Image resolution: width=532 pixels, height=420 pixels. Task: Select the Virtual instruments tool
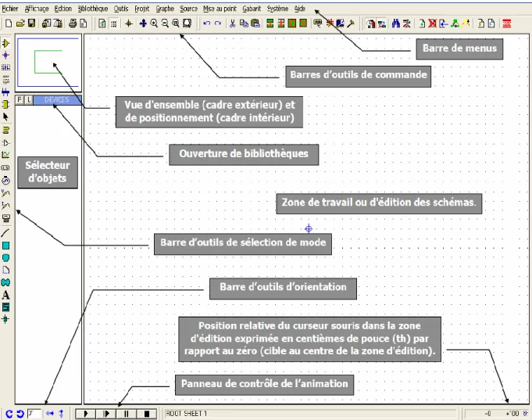5,218
